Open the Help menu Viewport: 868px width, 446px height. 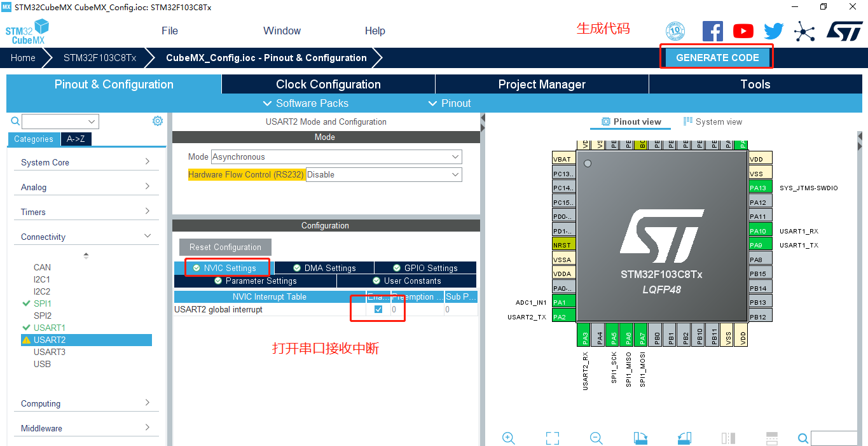[x=375, y=31]
